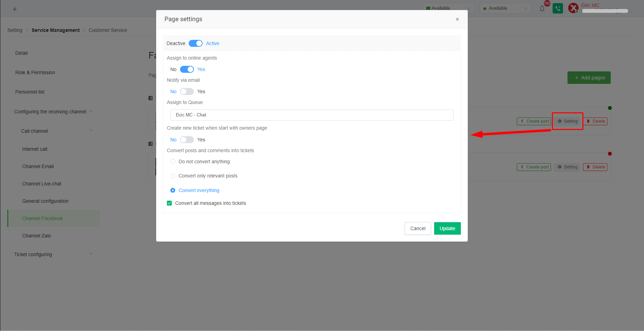Click the Cancel button
Image resolution: width=644 pixels, height=331 pixels.
point(418,228)
